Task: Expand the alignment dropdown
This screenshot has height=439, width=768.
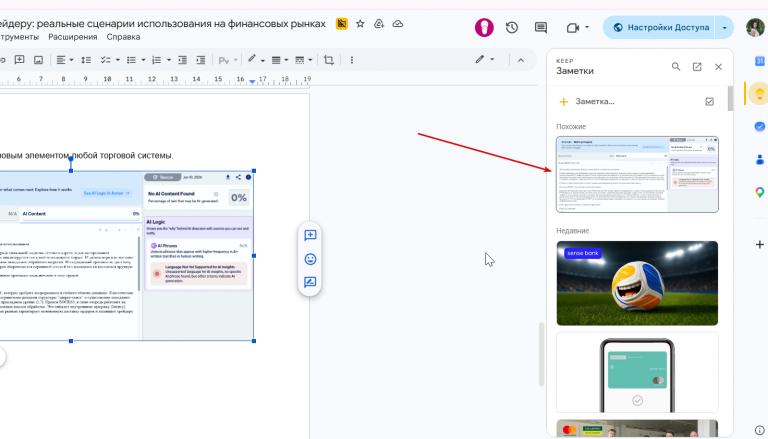Action: click(x=72, y=60)
